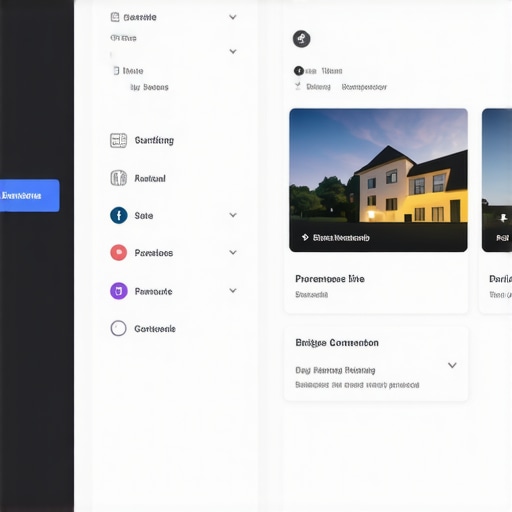This screenshot has width=512, height=512.
Task: Expand the chevron next to the Facebook row
Action: tap(233, 215)
